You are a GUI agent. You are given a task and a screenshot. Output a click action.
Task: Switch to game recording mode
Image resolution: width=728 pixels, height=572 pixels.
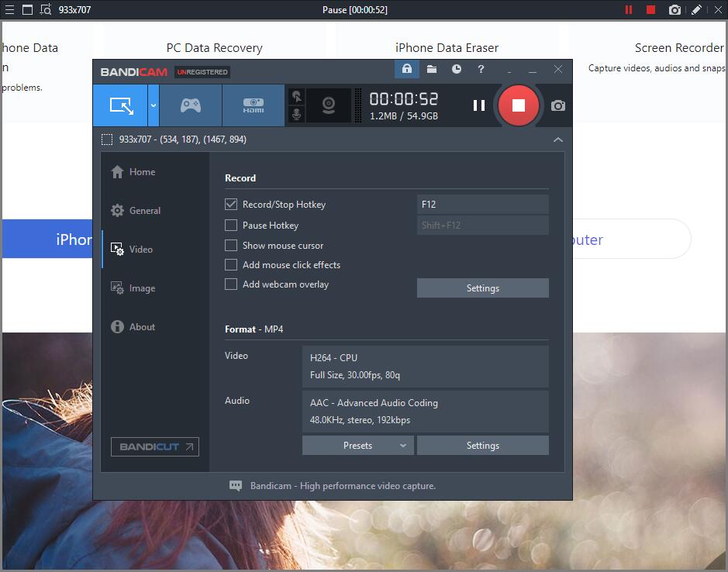coord(191,105)
